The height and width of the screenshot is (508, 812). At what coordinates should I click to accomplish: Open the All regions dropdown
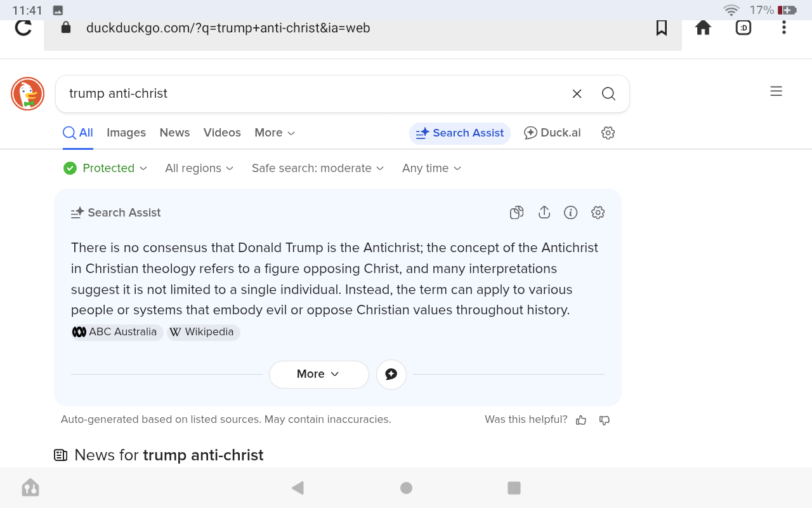pyautogui.click(x=199, y=168)
